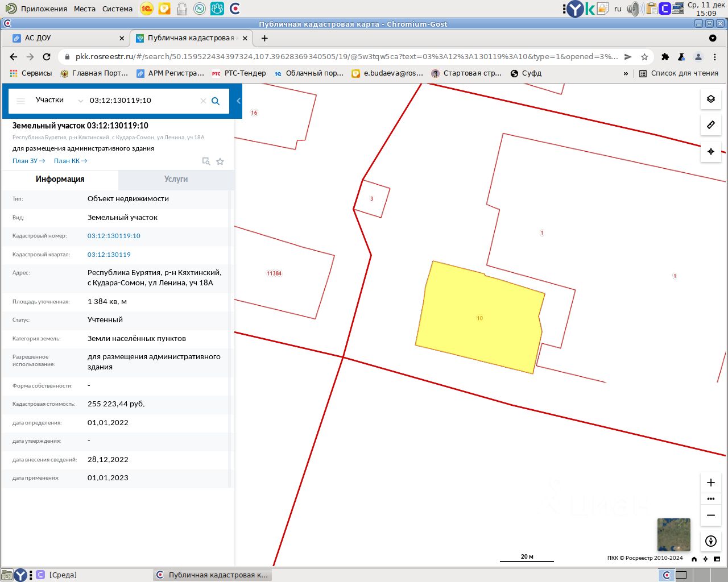Open the План ЗУ link

[28, 161]
